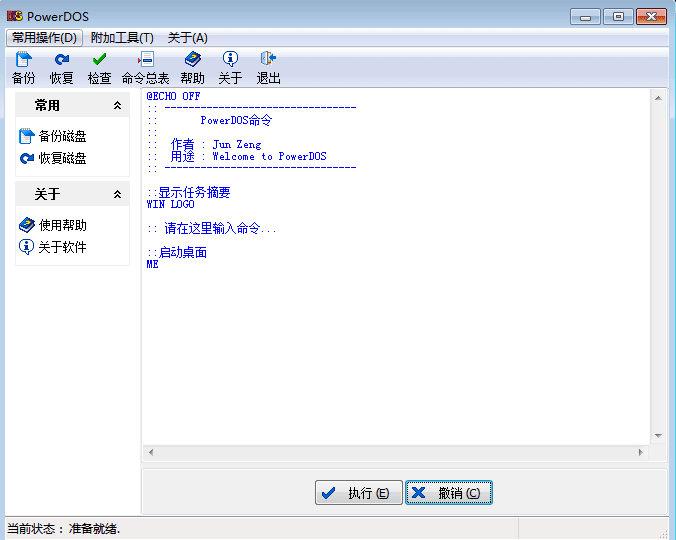Viewport: 676px width, 540px height.
Task: Open the 备份磁盘 link in the sidebar
Action: coord(63,136)
